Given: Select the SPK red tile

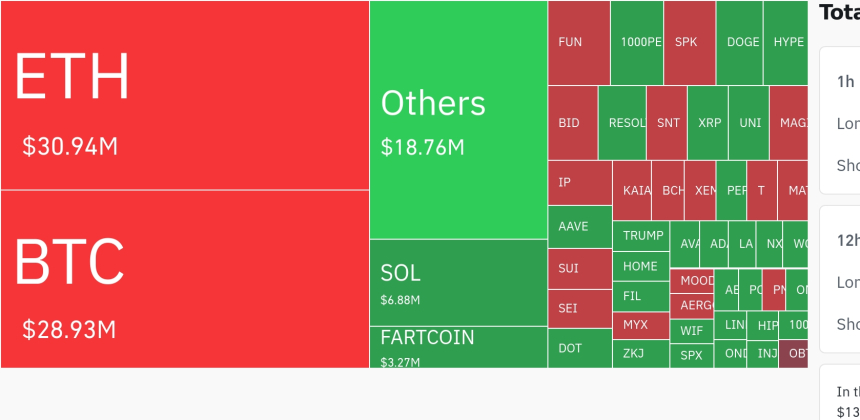Looking at the screenshot, I should coord(689,43).
